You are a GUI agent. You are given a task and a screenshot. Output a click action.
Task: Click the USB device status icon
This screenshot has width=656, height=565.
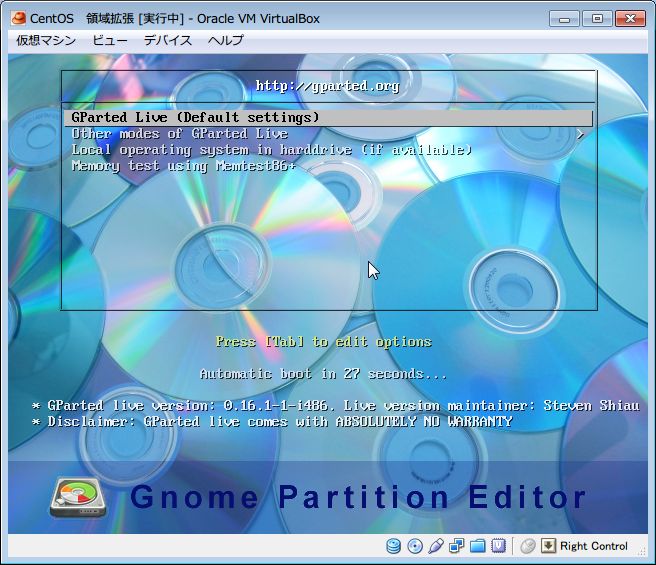pyautogui.click(x=436, y=546)
